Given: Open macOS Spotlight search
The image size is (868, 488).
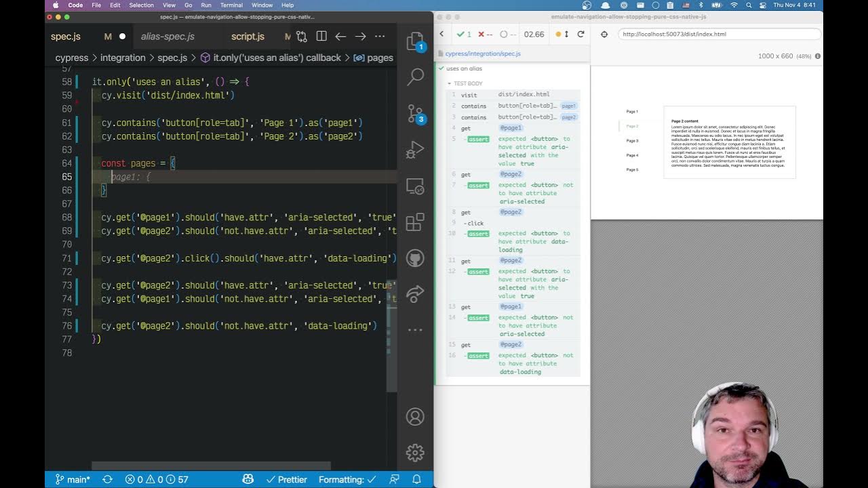Looking at the screenshot, I should (x=749, y=5).
